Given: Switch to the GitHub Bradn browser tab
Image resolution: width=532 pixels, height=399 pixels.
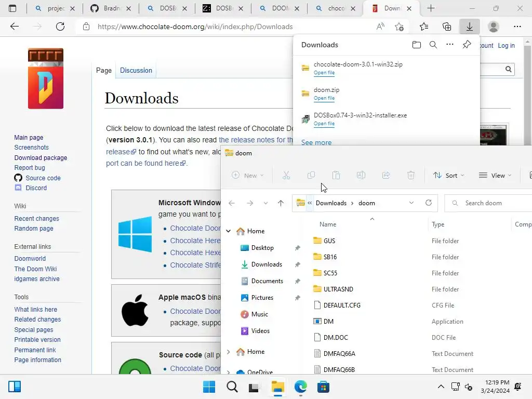Looking at the screenshot, I should click(x=111, y=8).
